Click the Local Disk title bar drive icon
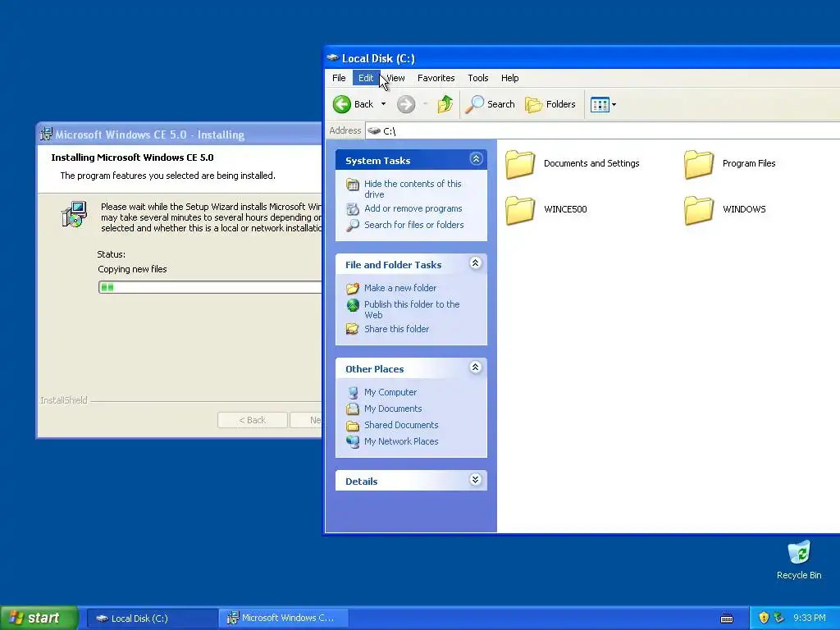 coord(333,58)
